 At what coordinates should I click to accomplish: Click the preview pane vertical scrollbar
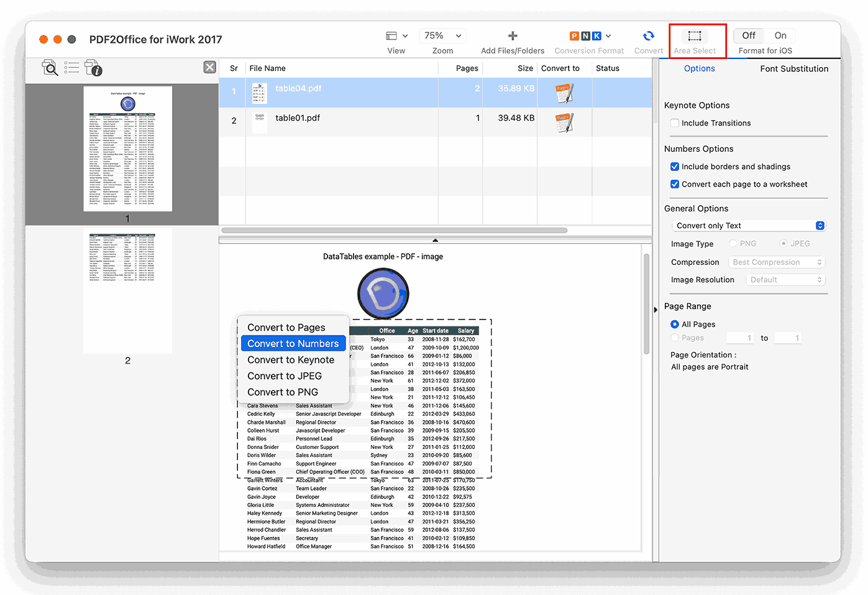646,303
